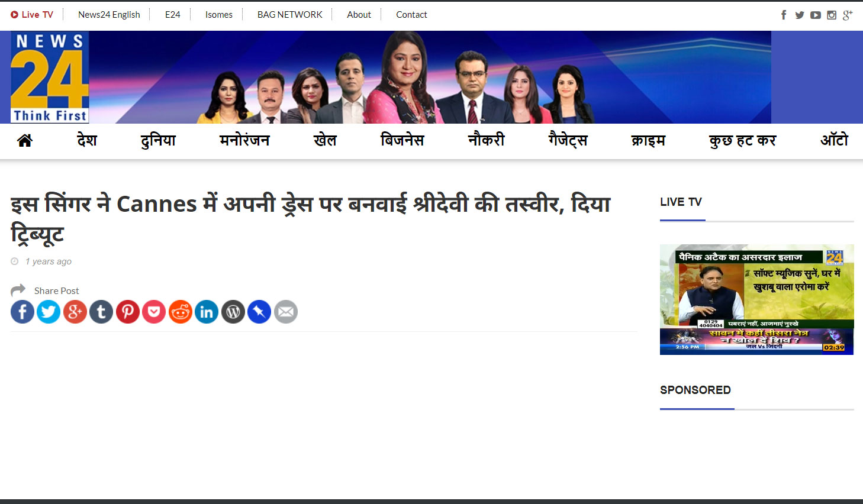Screen dimensions: 863x504
Task: Click the News 24 Think First logo
Action: 50,77
